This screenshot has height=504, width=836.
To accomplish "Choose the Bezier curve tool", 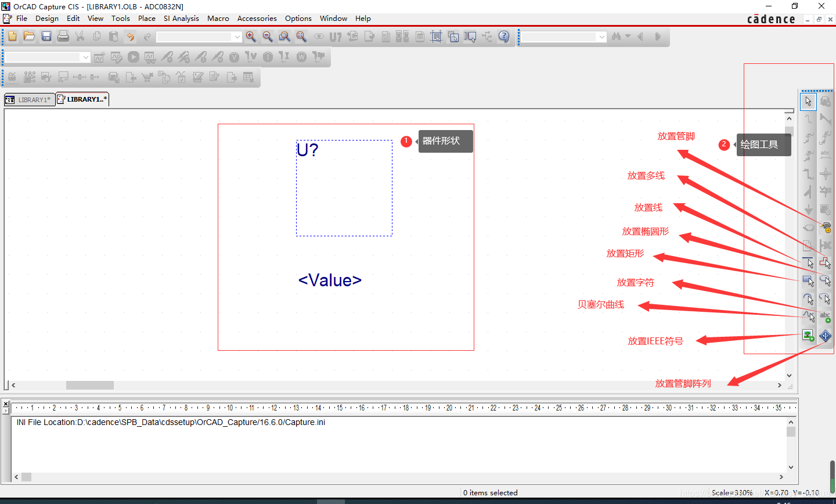I will pos(808,317).
